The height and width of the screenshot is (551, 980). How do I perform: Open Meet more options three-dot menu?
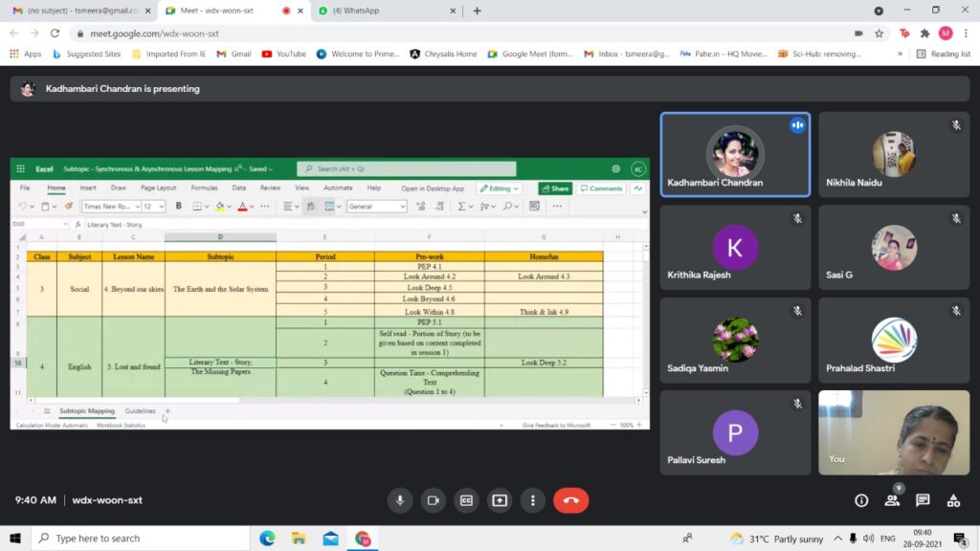pyautogui.click(x=532, y=500)
